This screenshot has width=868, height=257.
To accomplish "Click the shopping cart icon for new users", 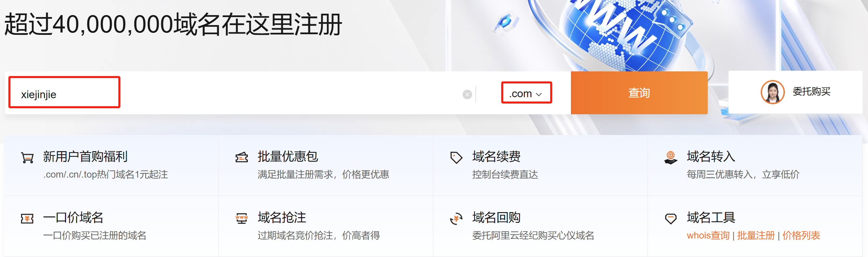I will [x=27, y=157].
